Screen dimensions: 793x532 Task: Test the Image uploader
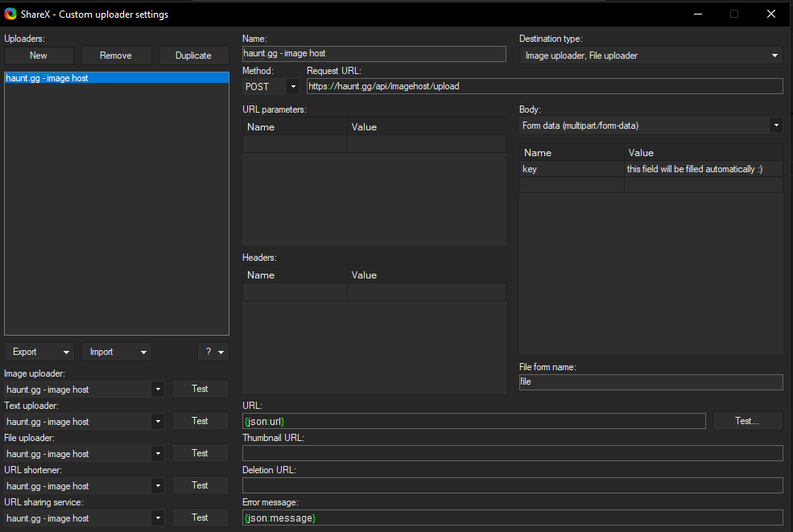pyautogui.click(x=200, y=388)
